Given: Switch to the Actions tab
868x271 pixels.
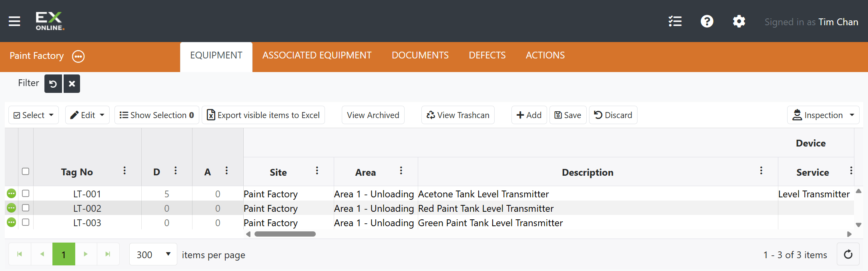Looking at the screenshot, I should click(545, 56).
